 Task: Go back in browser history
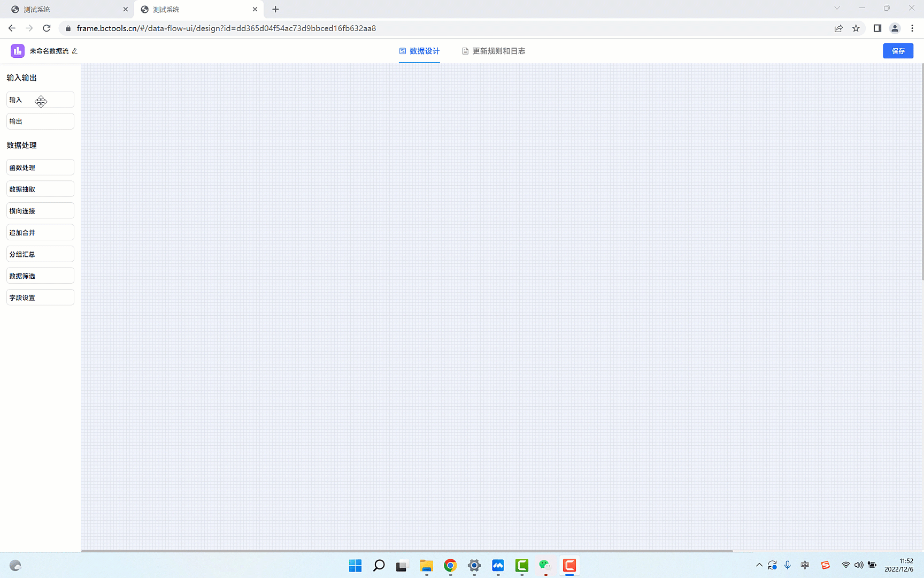click(x=12, y=28)
